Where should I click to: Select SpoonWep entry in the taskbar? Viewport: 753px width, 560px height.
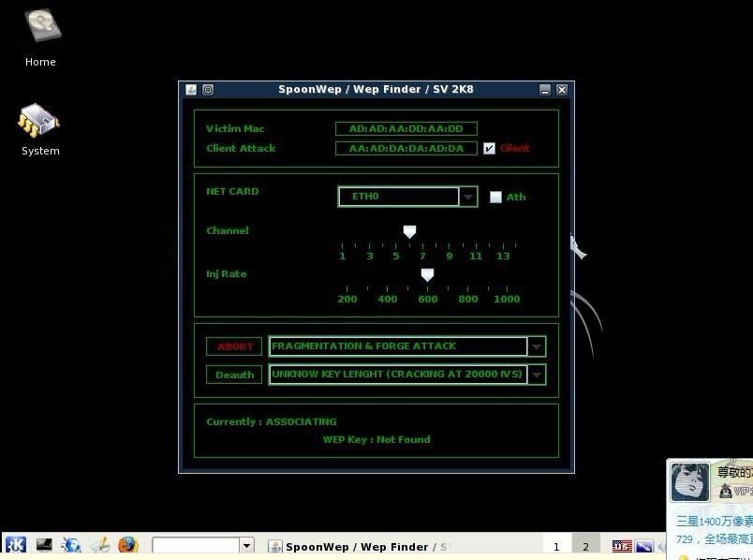(x=359, y=547)
